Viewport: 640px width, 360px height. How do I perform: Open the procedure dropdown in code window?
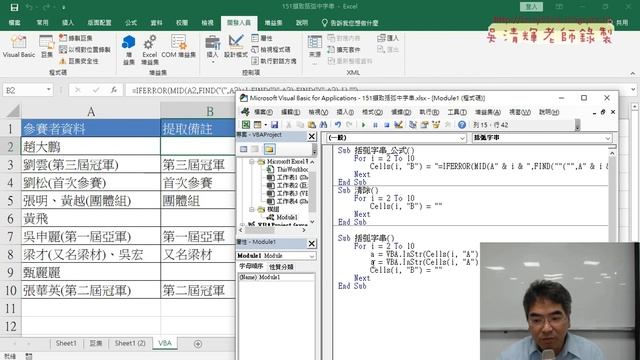pos(607,138)
